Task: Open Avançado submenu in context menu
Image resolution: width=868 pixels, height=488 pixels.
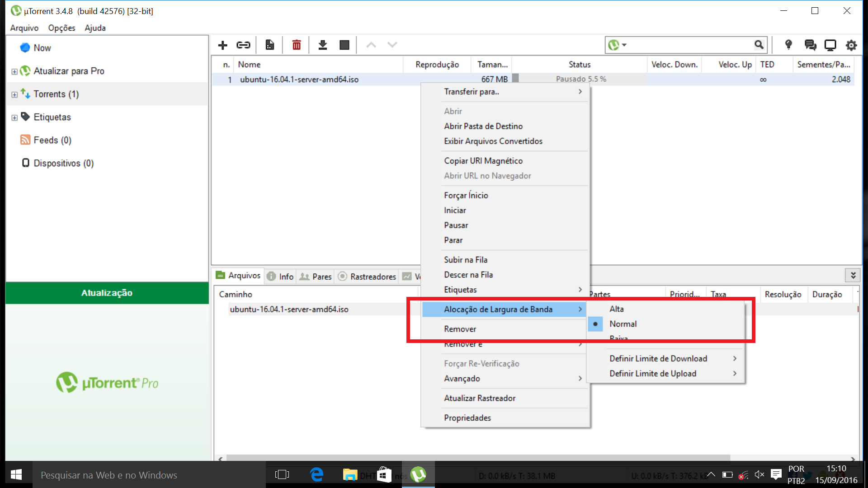Action: (505, 379)
